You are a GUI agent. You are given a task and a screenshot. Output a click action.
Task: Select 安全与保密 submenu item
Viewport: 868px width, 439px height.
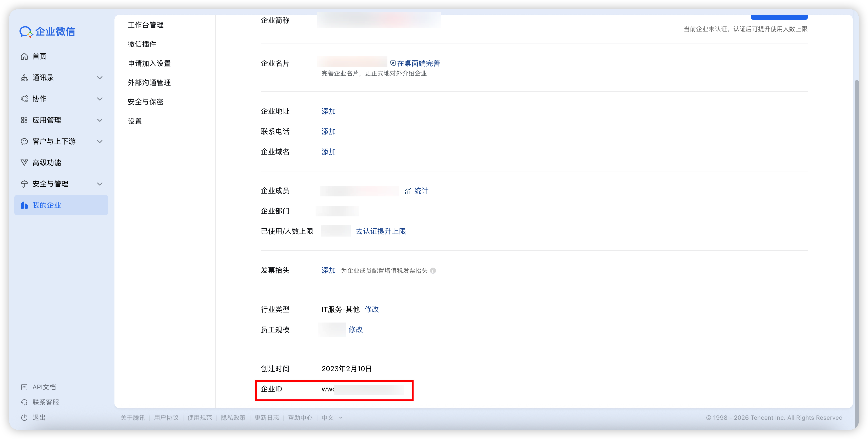[x=146, y=102]
